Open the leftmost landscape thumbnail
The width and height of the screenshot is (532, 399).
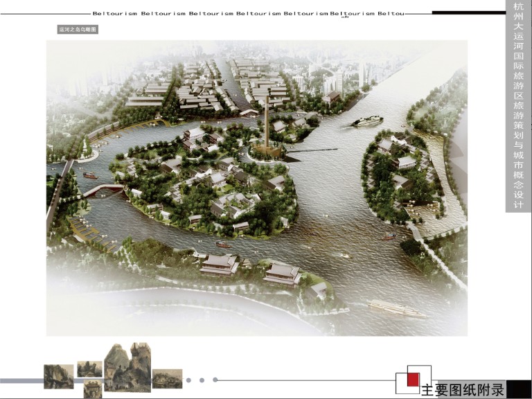[x=58, y=376]
